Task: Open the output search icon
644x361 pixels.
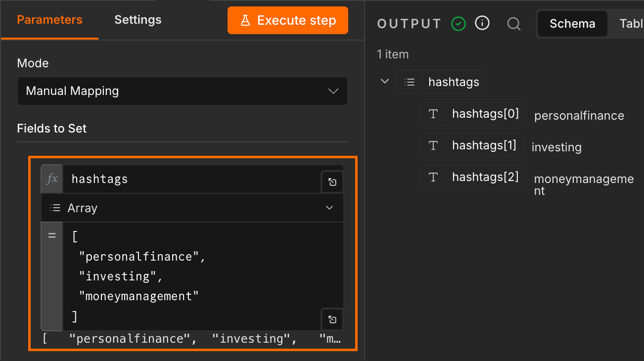Action: click(x=514, y=24)
